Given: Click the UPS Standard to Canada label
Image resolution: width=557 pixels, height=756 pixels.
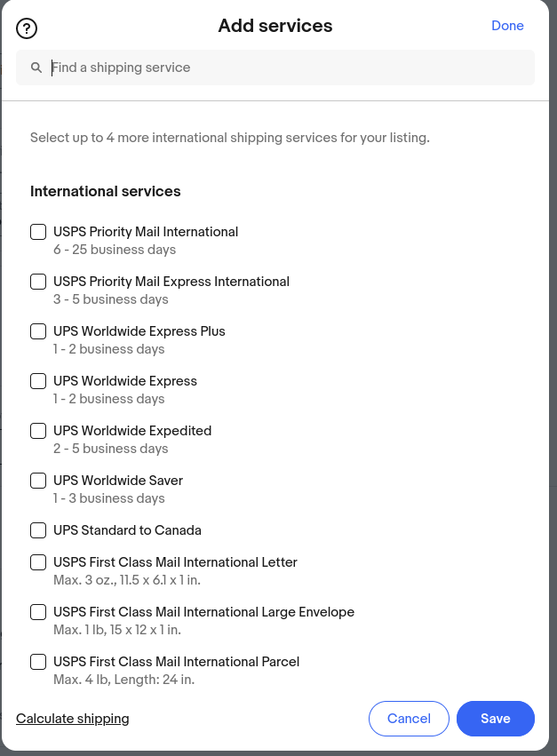Looking at the screenshot, I should pyautogui.click(x=127, y=530).
